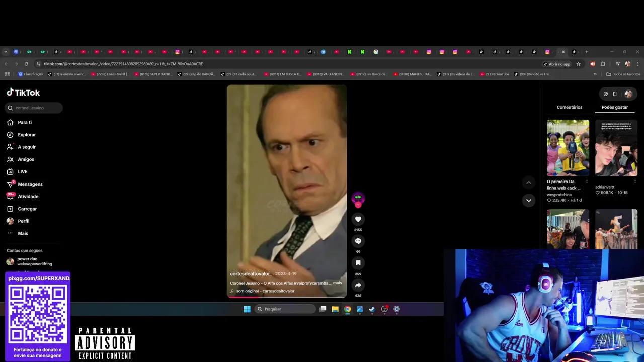644x362 pixels.
Task: Go to the previous video with up arrow
Action: tap(528, 182)
